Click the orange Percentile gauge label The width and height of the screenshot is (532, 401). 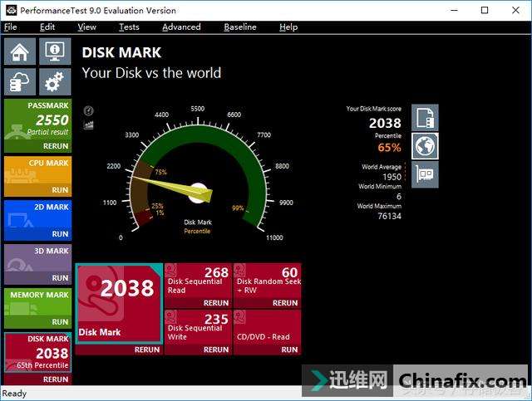(197, 231)
